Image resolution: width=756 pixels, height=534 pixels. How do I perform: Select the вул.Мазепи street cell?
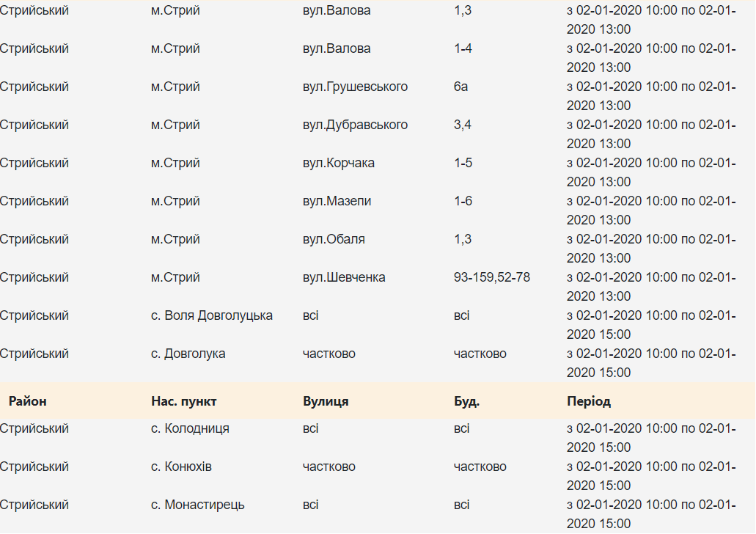337,201
